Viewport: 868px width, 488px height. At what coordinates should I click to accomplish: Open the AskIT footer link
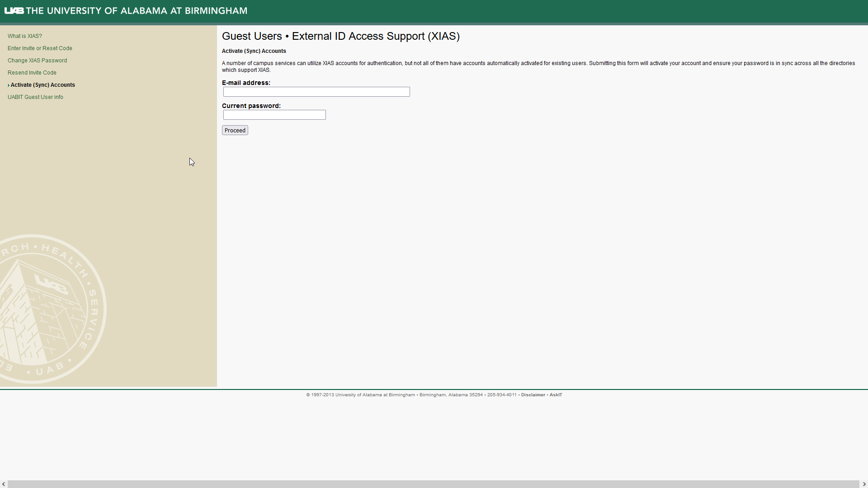556,395
